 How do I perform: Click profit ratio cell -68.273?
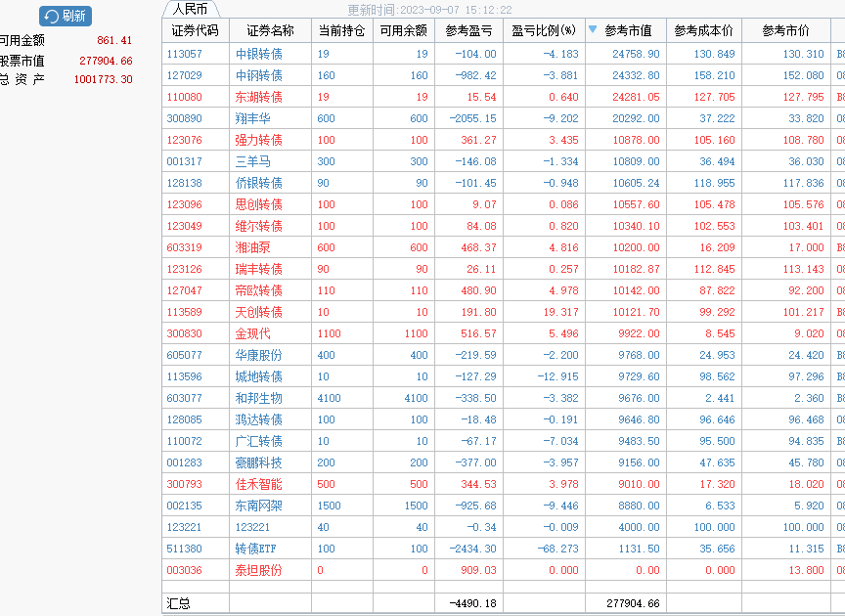point(557,549)
